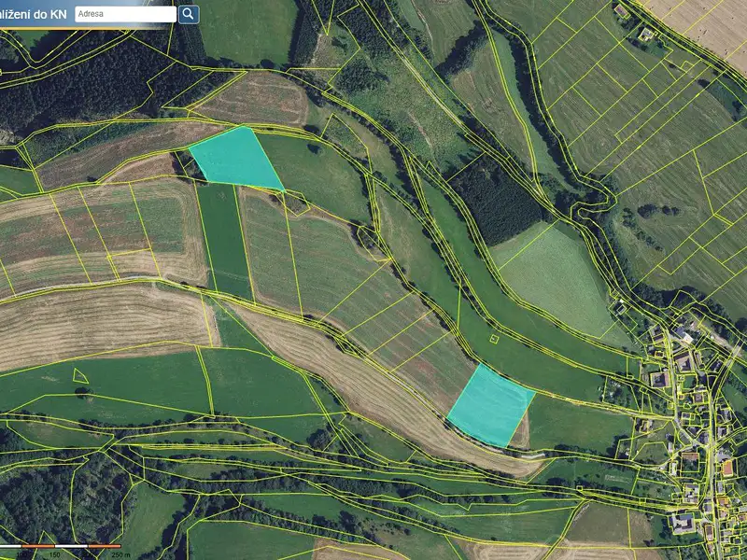Click the magnifier search icon

pyautogui.click(x=189, y=14)
